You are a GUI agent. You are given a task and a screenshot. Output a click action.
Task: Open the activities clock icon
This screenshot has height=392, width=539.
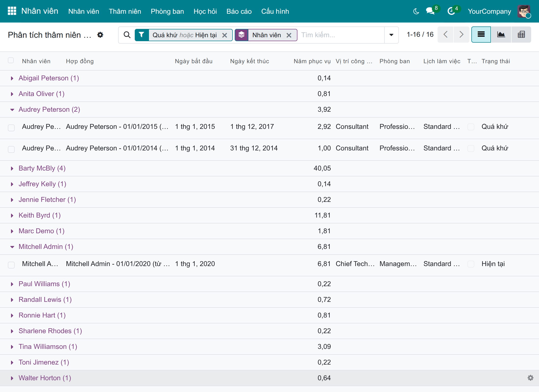[451, 11]
